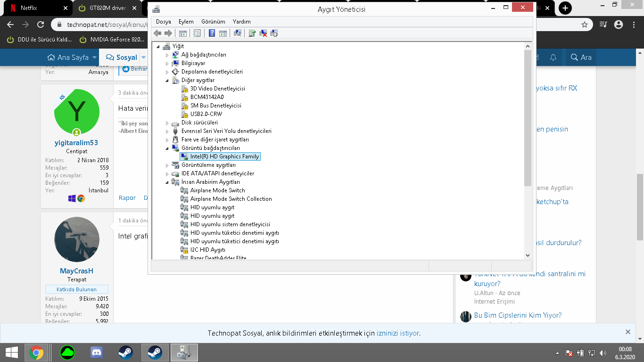Open the Eylem menu
This screenshot has width=644, height=362.
coord(186,22)
